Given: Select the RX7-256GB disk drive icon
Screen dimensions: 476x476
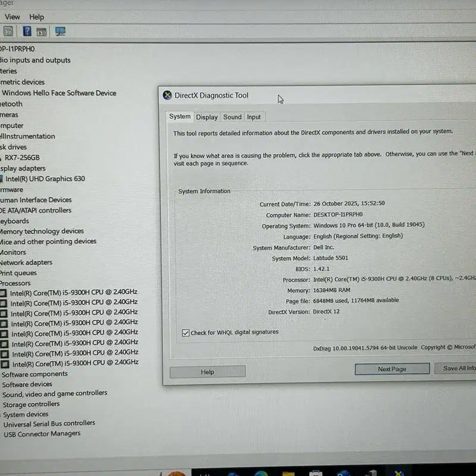Looking at the screenshot, I should [2, 157].
